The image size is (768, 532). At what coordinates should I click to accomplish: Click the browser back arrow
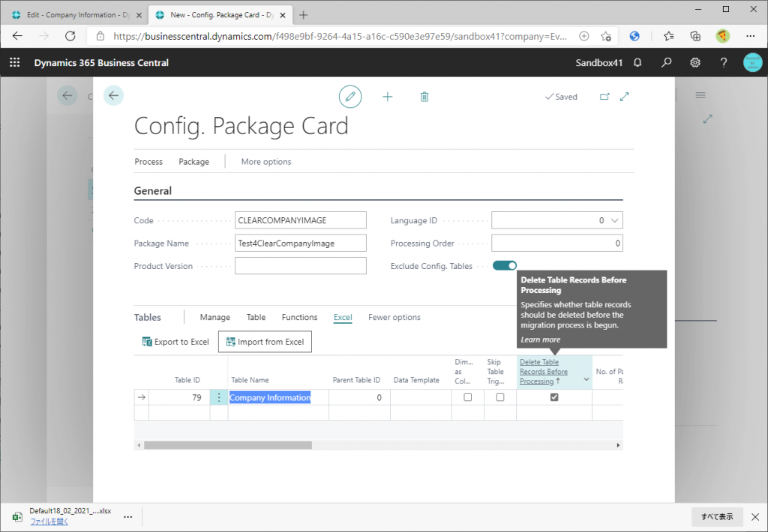pos(17,36)
